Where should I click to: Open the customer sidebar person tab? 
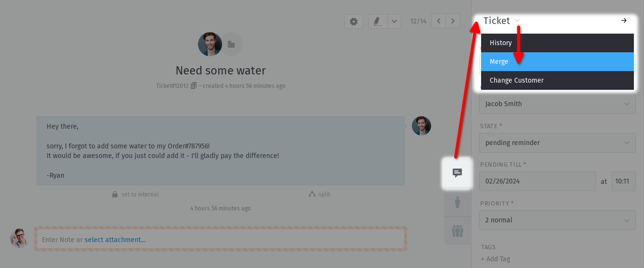pos(458,202)
